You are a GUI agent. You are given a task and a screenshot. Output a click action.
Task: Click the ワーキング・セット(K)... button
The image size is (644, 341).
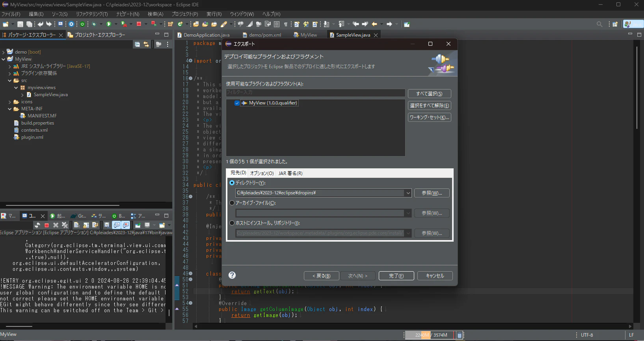[x=429, y=117]
